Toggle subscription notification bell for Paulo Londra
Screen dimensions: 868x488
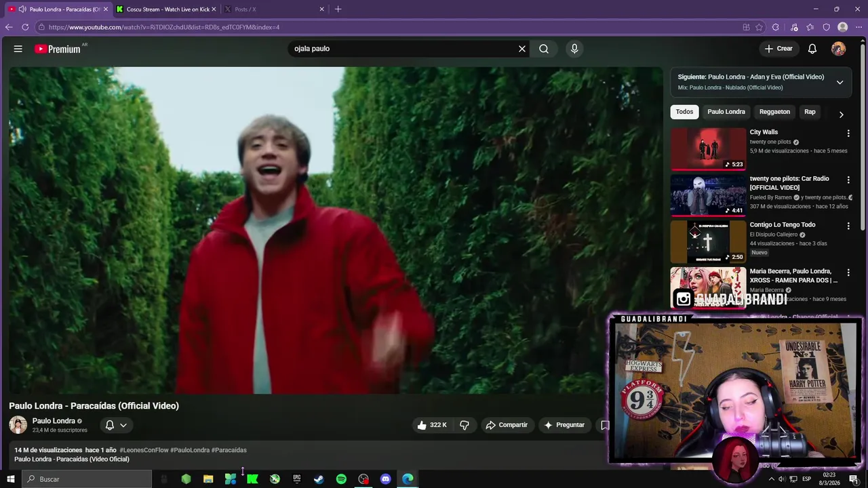pyautogui.click(x=110, y=425)
